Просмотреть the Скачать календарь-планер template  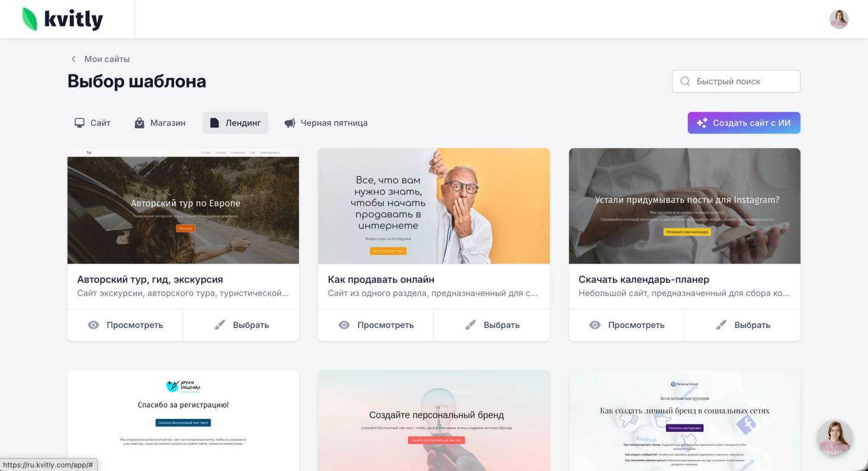(x=626, y=325)
